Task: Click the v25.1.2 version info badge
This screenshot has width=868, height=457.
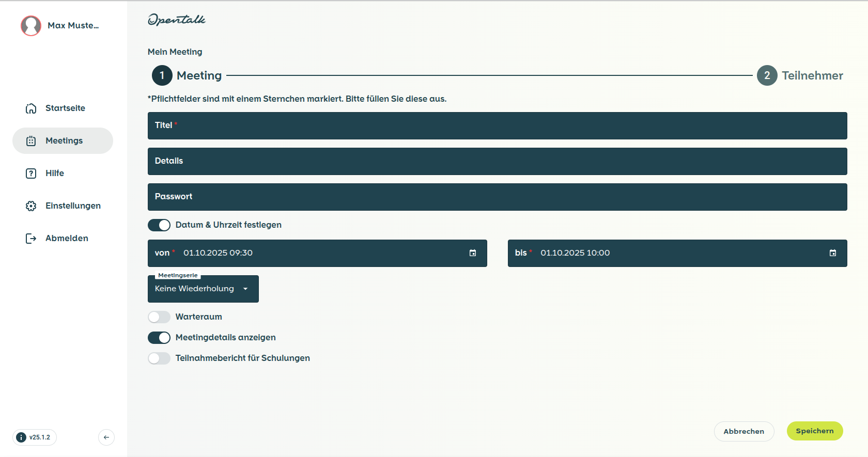Action: point(35,437)
